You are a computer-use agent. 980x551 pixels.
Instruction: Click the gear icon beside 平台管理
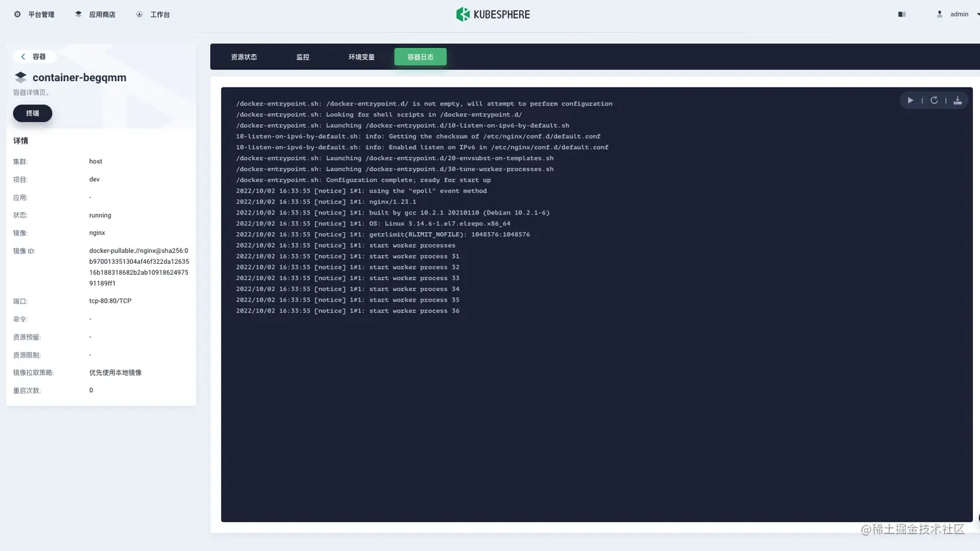click(x=17, y=14)
